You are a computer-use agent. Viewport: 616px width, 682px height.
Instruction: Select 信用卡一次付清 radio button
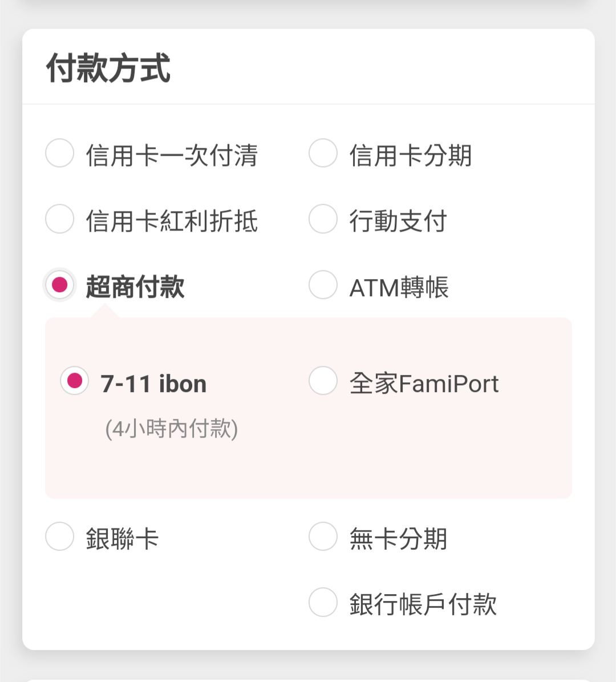click(60, 154)
